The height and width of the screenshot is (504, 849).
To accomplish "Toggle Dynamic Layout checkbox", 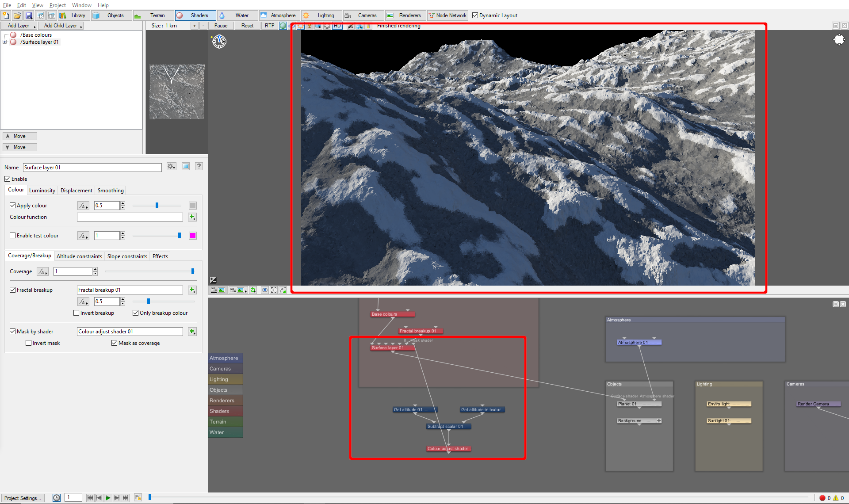I will (475, 15).
